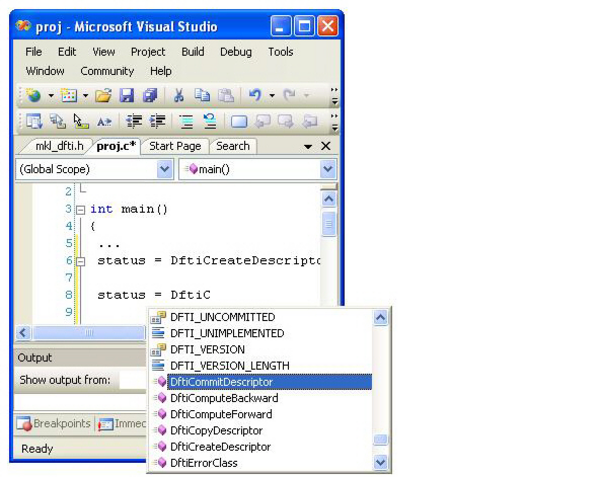The height and width of the screenshot is (477, 600).
Task: Click the Display Word Completion icon
Action: [x=104, y=122]
